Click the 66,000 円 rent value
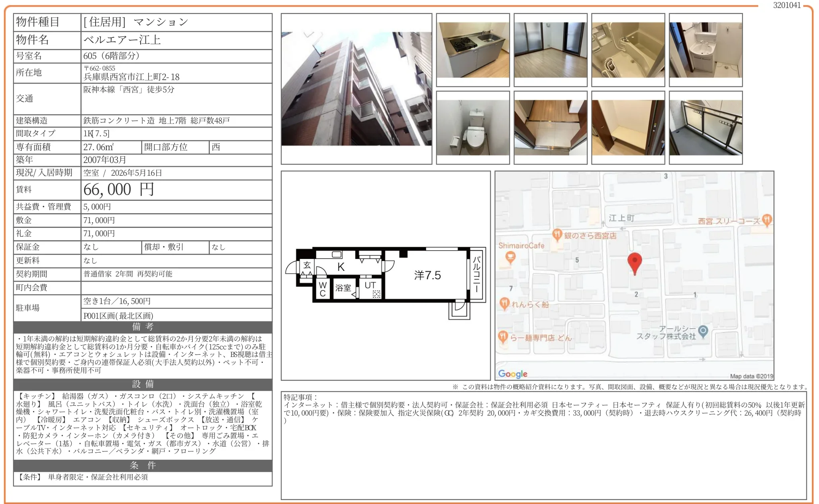 (x=119, y=190)
